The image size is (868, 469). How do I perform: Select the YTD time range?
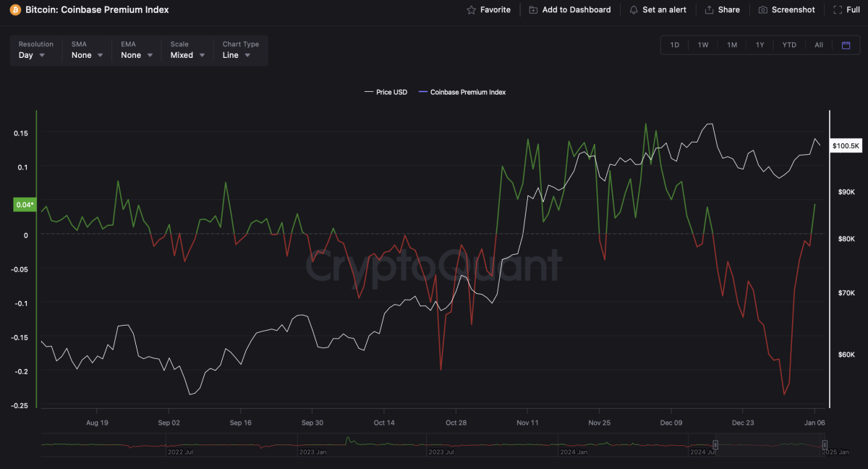click(x=789, y=45)
